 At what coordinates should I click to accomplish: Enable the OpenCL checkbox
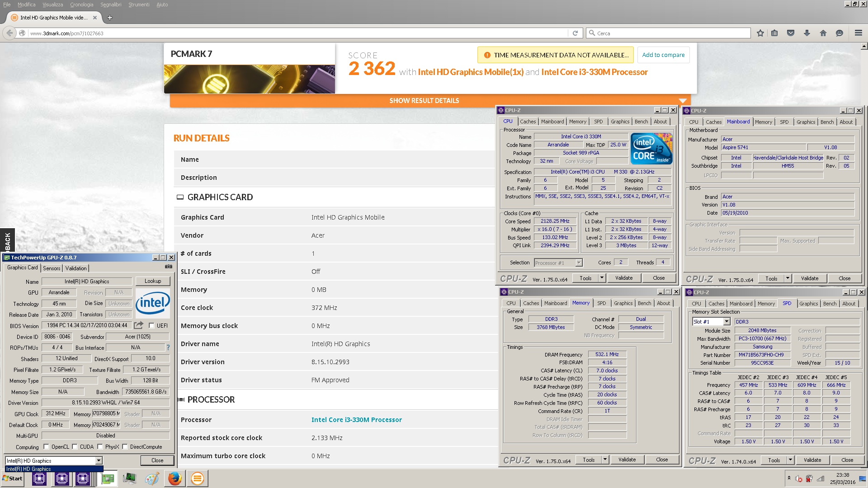pyautogui.click(x=46, y=447)
